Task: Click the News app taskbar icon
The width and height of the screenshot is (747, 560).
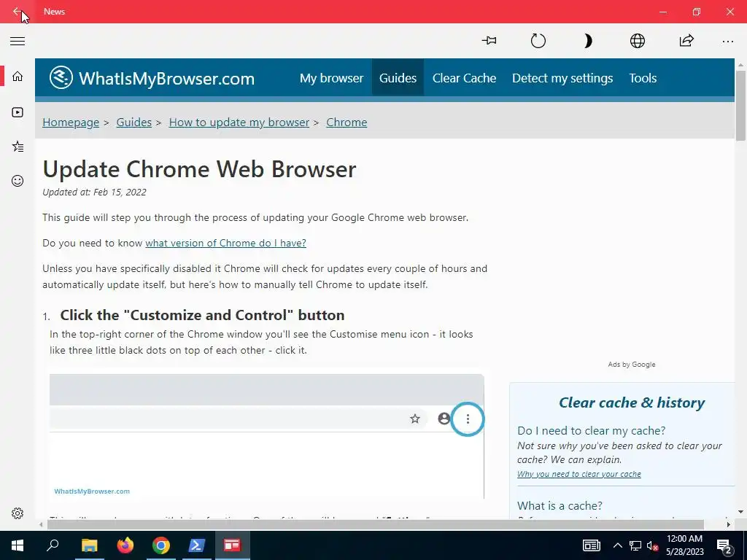Action: [232, 545]
